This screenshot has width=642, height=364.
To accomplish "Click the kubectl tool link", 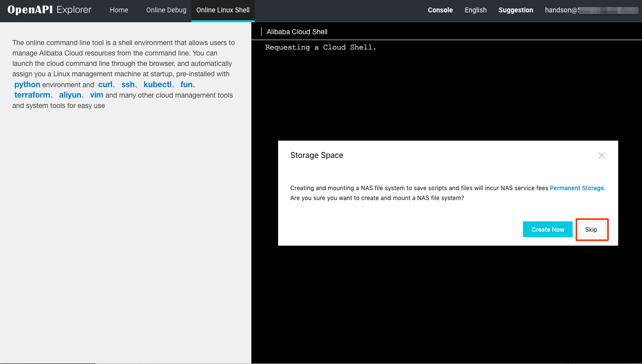I will click(158, 84).
